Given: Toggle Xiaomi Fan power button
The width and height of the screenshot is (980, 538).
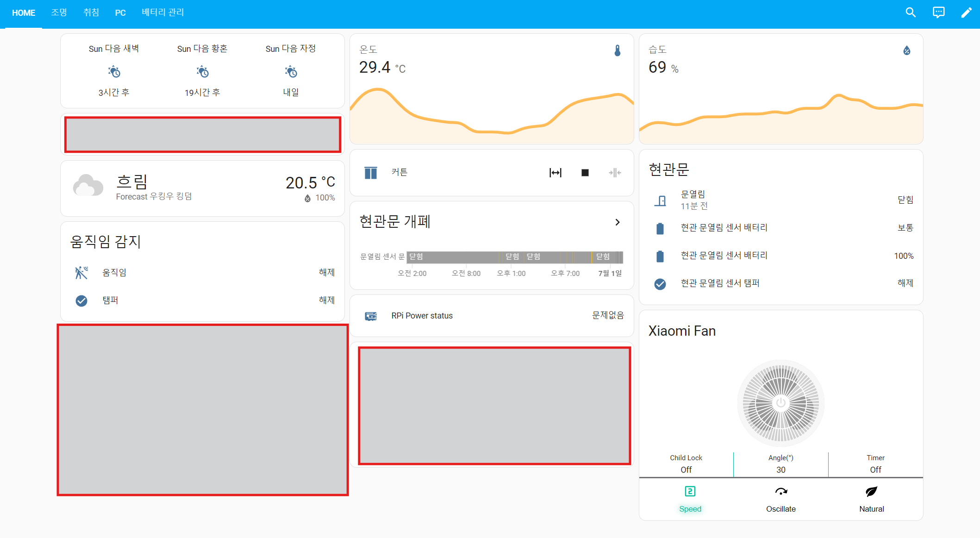Looking at the screenshot, I should 780,402.
